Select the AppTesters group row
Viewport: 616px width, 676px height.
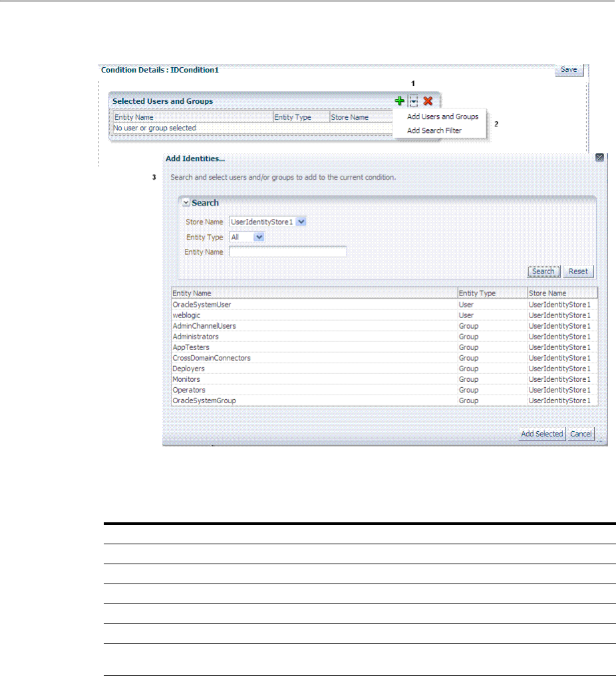[x=385, y=347]
